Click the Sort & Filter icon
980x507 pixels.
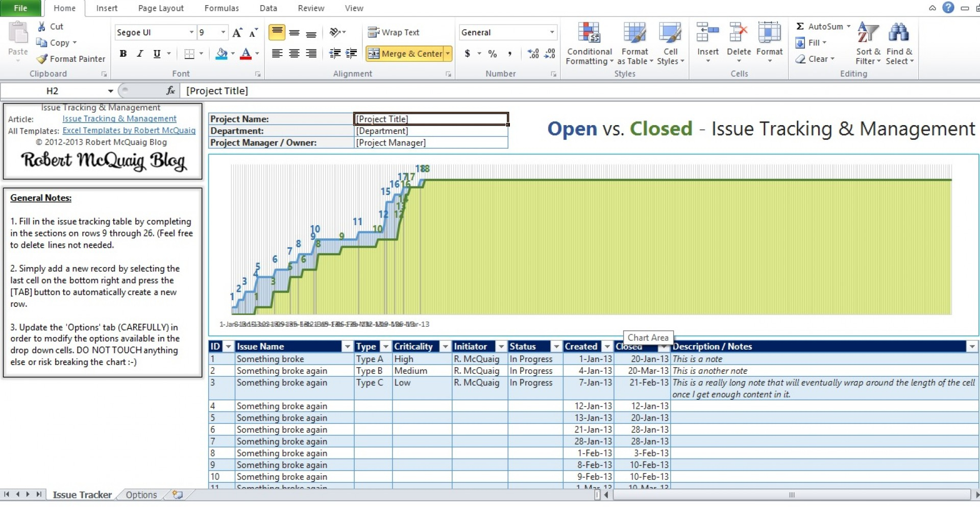pos(868,33)
